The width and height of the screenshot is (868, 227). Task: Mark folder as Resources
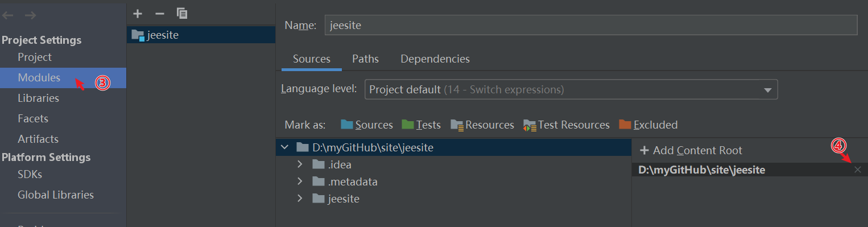[x=482, y=125]
